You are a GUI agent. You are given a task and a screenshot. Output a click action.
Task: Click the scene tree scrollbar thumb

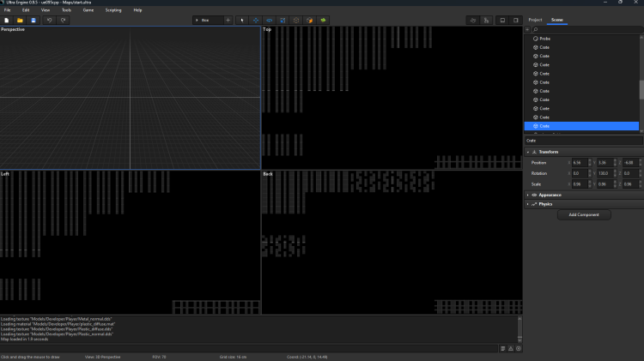pos(641,89)
